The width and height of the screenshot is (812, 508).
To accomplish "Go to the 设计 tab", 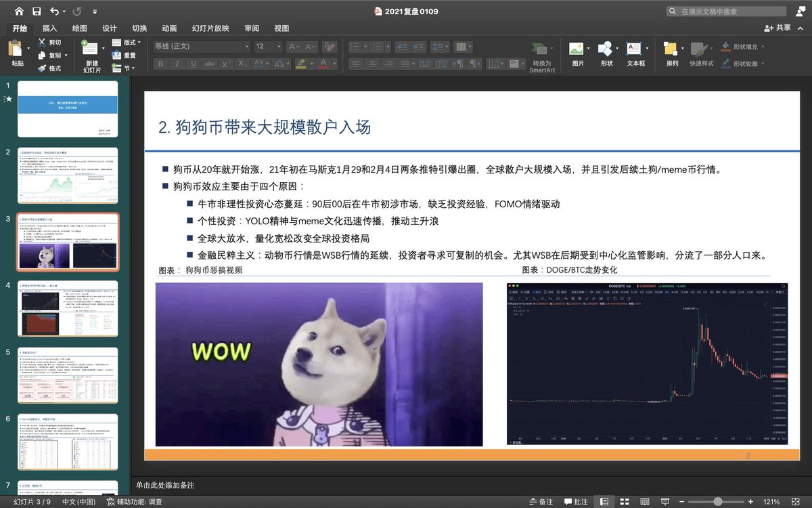I will pyautogui.click(x=110, y=28).
